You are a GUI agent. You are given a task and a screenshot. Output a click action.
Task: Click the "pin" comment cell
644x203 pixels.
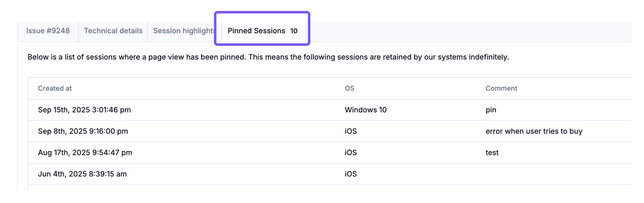coord(491,110)
